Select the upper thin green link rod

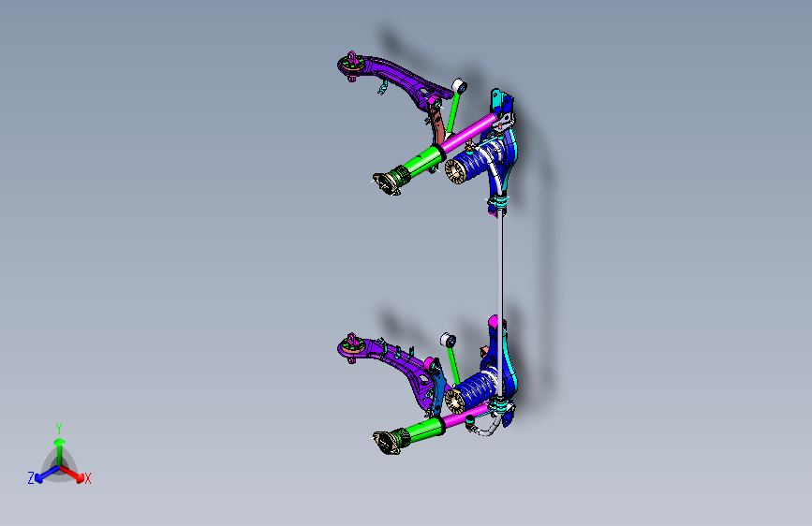453,113
